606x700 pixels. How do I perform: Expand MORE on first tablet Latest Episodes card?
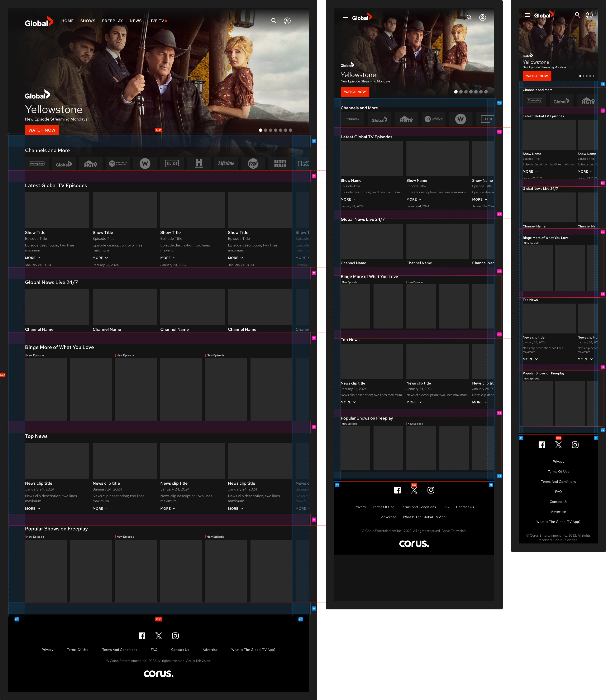pyautogui.click(x=348, y=200)
